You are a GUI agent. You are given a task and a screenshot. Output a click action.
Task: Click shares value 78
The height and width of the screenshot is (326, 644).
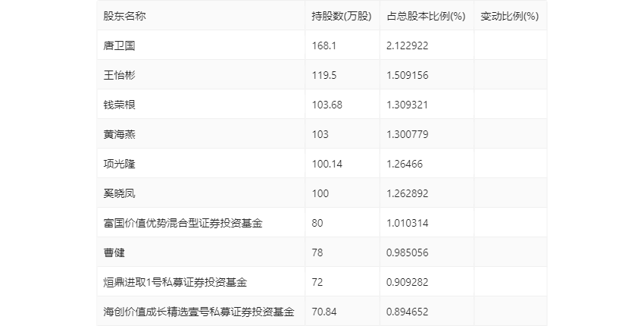click(317, 252)
